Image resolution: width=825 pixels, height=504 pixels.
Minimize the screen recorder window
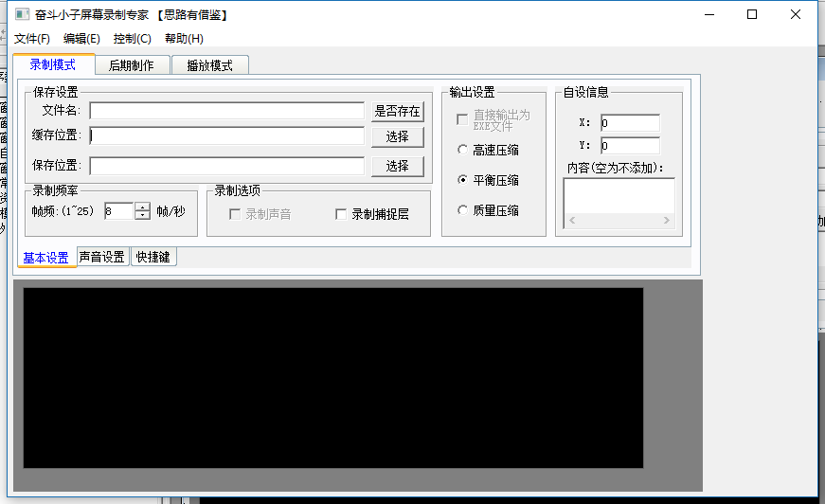pyautogui.click(x=709, y=14)
